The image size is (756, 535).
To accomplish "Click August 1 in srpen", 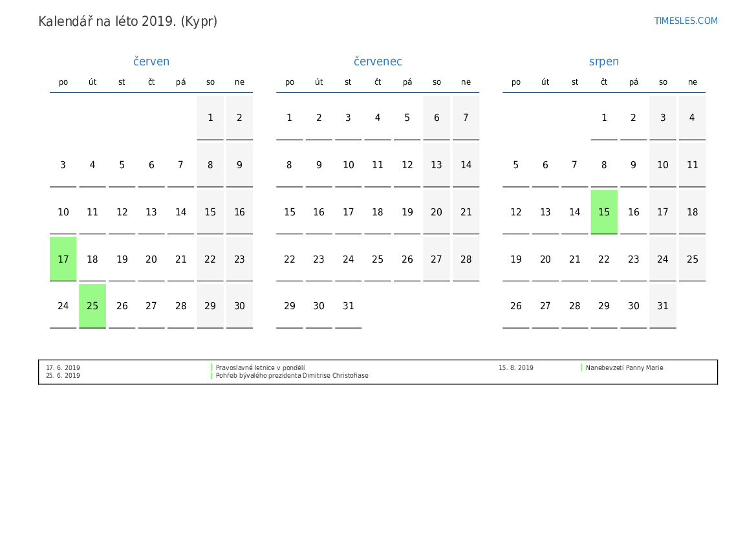I will [604, 118].
